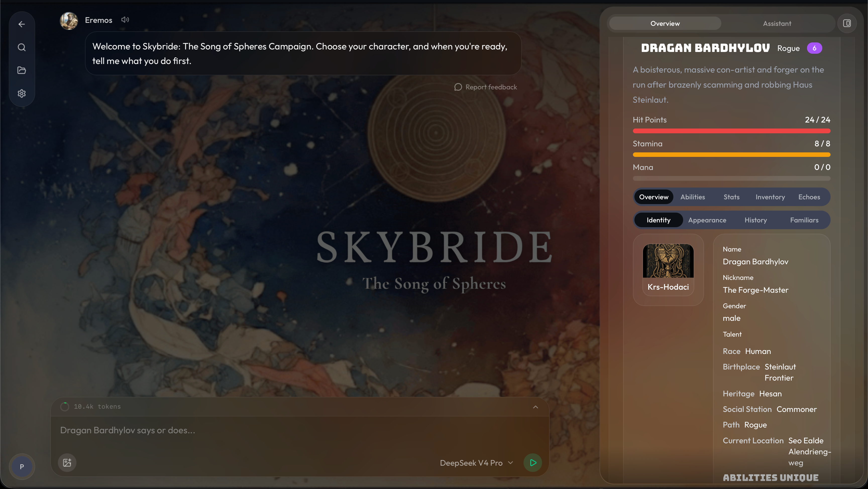Viewport: 868px width, 489px height.
Task: Toggle narrator audio speaker icon beside Eremos
Action: (125, 20)
